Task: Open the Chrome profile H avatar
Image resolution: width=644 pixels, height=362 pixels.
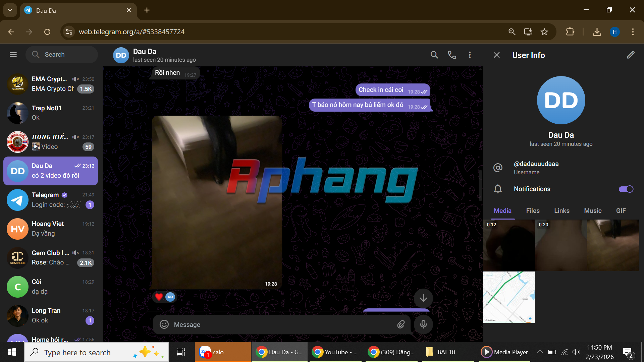Action: coord(614,32)
